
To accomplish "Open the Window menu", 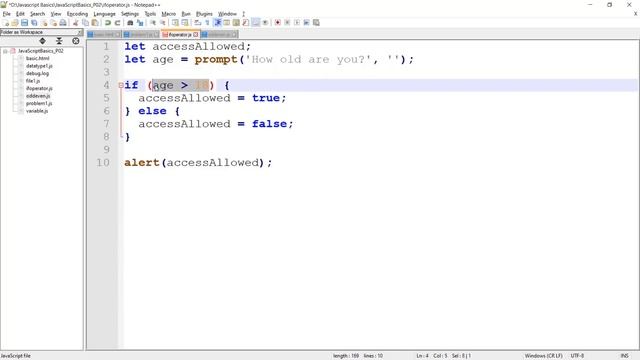I will [227, 14].
